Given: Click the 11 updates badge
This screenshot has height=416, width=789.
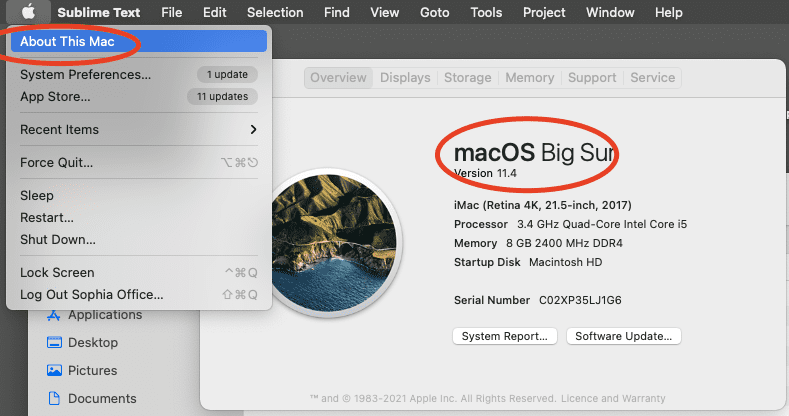Looking at the screenshot, I should [x=222, y=97].
